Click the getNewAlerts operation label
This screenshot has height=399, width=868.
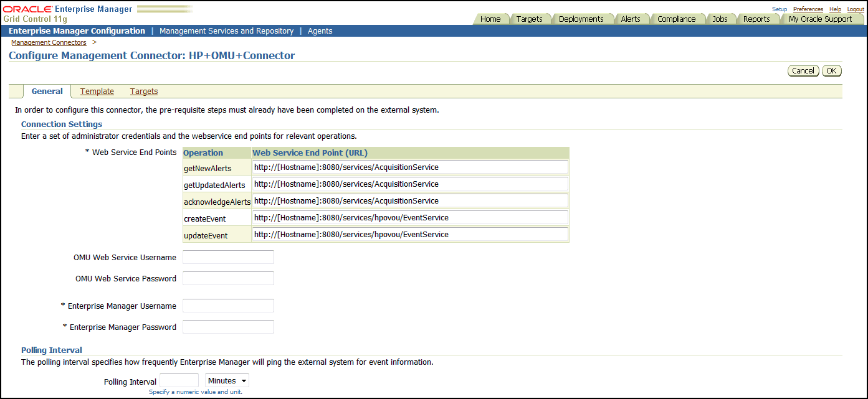pos(207,168)
